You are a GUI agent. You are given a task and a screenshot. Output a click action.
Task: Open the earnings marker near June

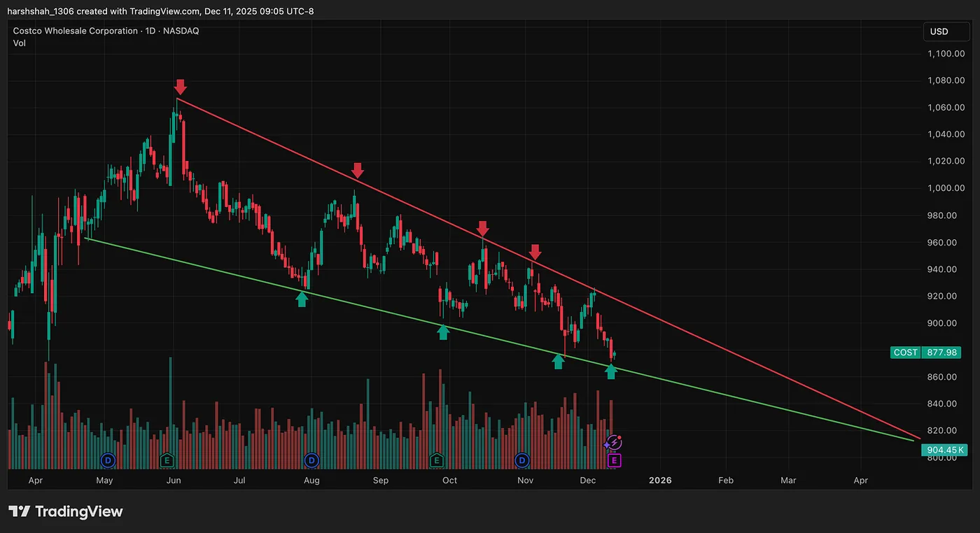click(167, 460)
